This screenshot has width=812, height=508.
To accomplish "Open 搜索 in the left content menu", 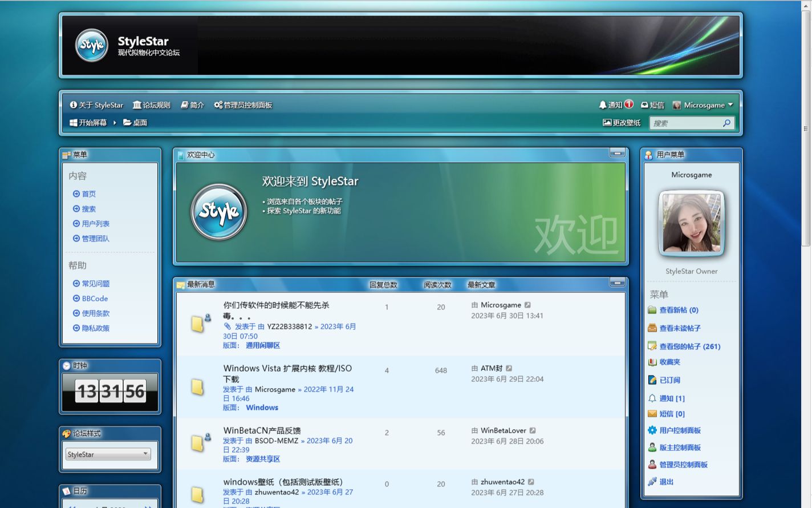I will [x=84, y=209].
